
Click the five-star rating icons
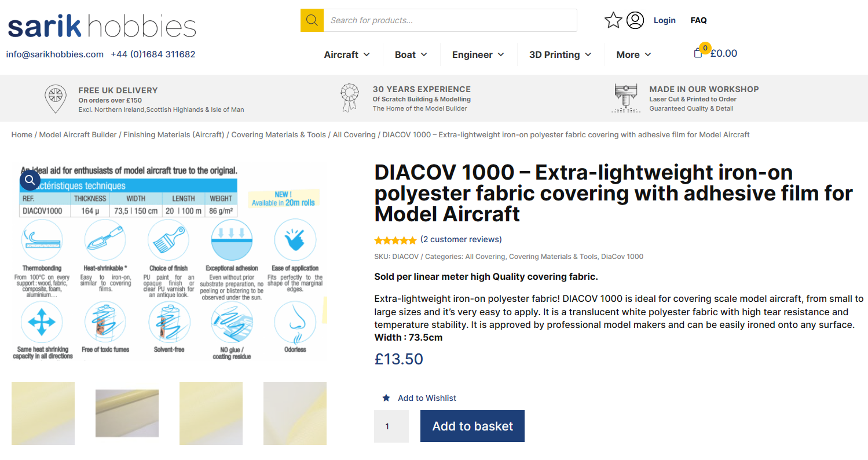[x=395, y=240]
